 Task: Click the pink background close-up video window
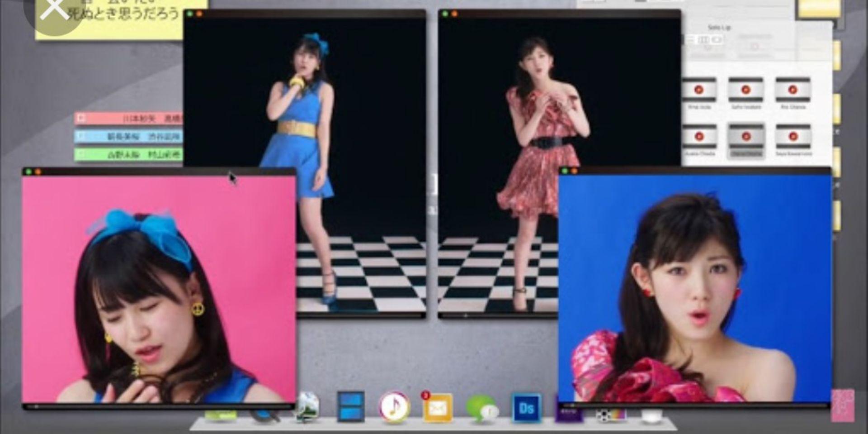click(x=158, y=290)
